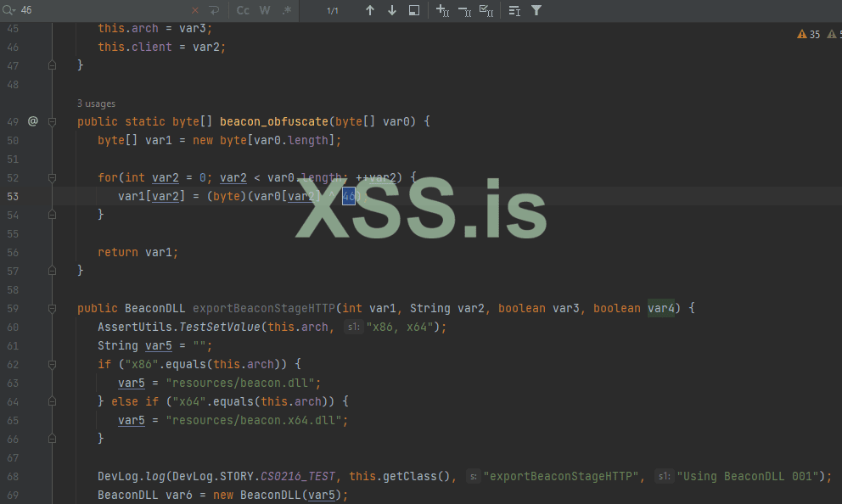Go to next occurrence arrow
842x504 pixels.
pyautogui.click(x=392, y=10)
